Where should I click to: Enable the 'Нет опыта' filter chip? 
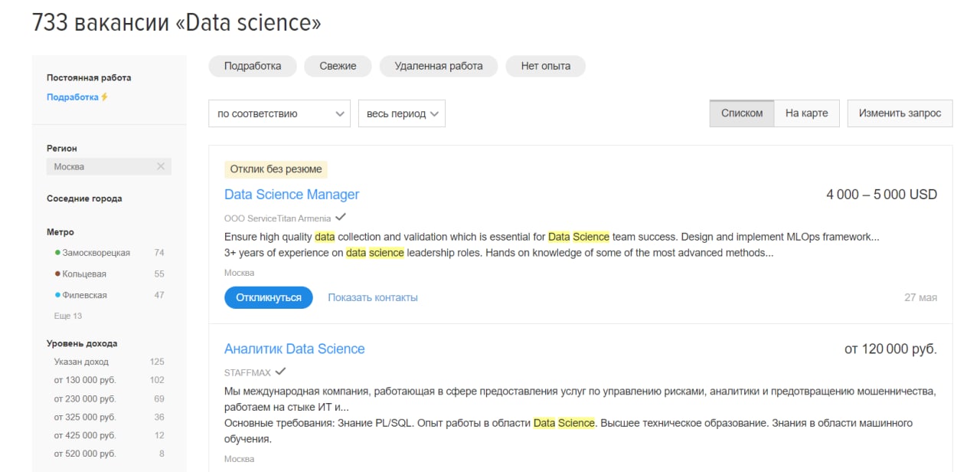coord(545,66)
